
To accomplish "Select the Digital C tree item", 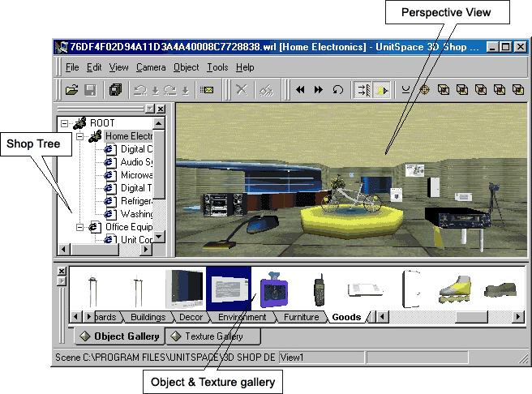I will click(x=136, y=149).
